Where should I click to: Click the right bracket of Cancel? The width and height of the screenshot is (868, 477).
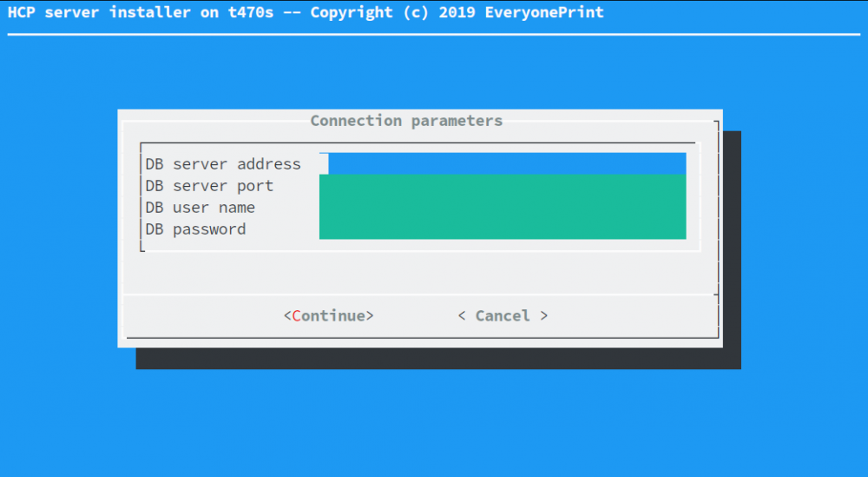544,315
